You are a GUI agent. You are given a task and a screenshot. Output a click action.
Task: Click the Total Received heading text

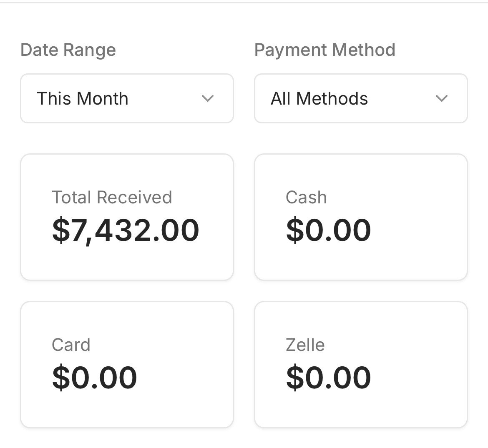click(112, 197)
